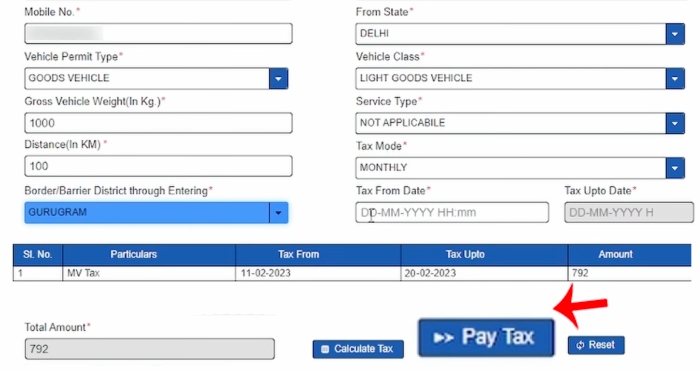This screenshot has width=700, height=371.
Task: Click the Pay Tax button
Action: 486,338
